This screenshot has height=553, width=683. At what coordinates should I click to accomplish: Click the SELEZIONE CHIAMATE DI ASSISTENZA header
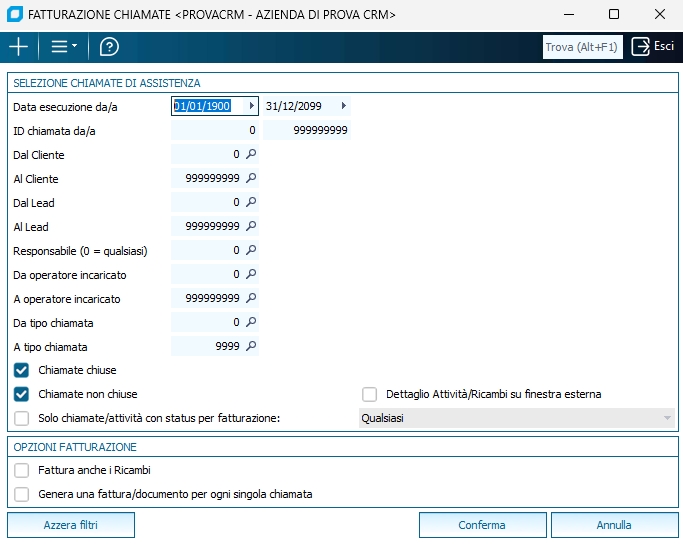click(107, 83)
